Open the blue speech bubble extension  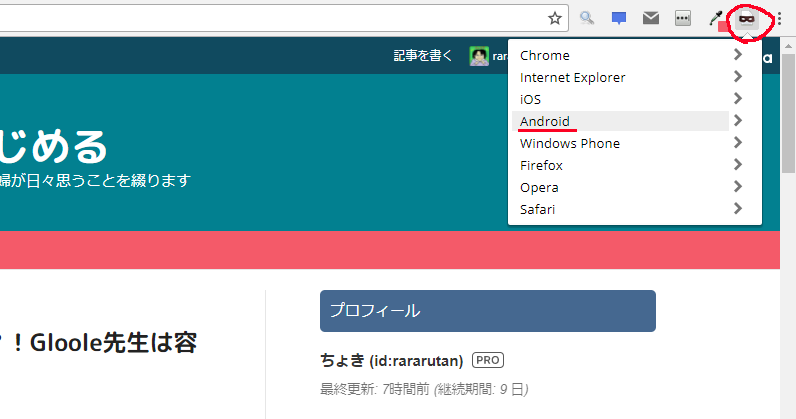[x=619, y=18]
